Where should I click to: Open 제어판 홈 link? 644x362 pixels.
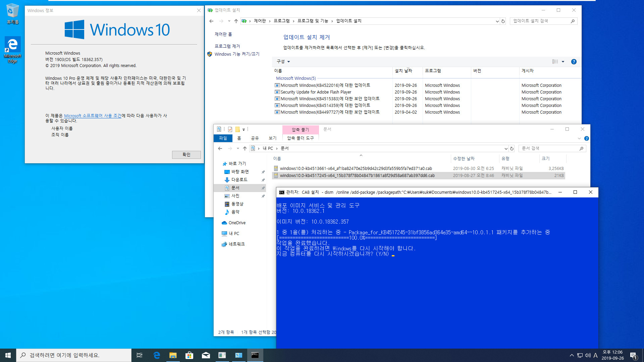223,34
